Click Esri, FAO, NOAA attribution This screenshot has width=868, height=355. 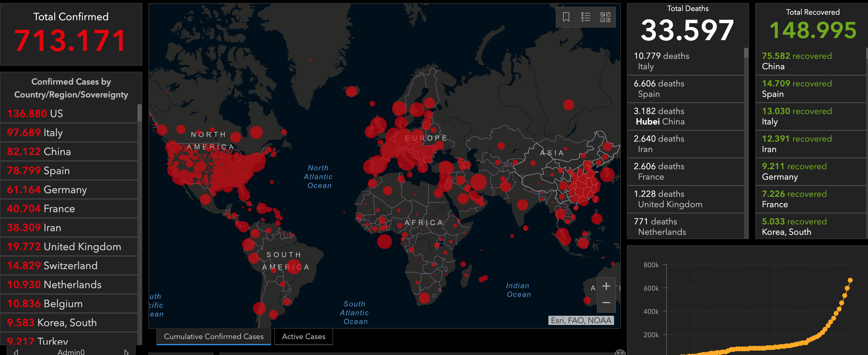tap(581, 320)
